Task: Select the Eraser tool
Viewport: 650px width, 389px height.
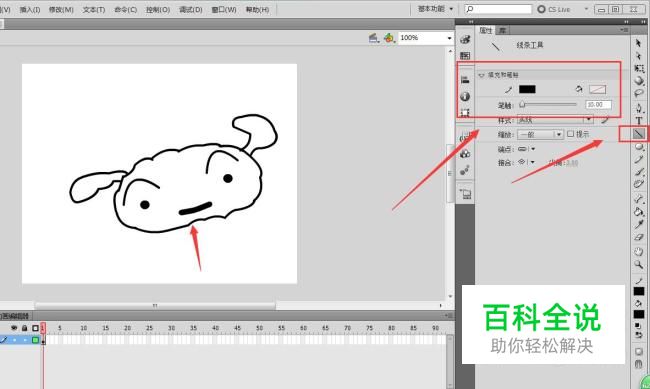Action: (x=639, y=237)
